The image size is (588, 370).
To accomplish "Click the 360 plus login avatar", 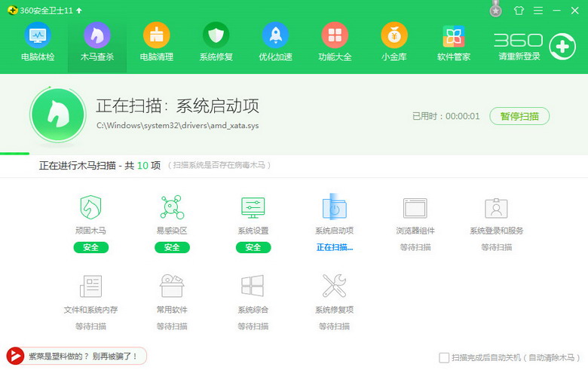I will (x=562, y=47).
